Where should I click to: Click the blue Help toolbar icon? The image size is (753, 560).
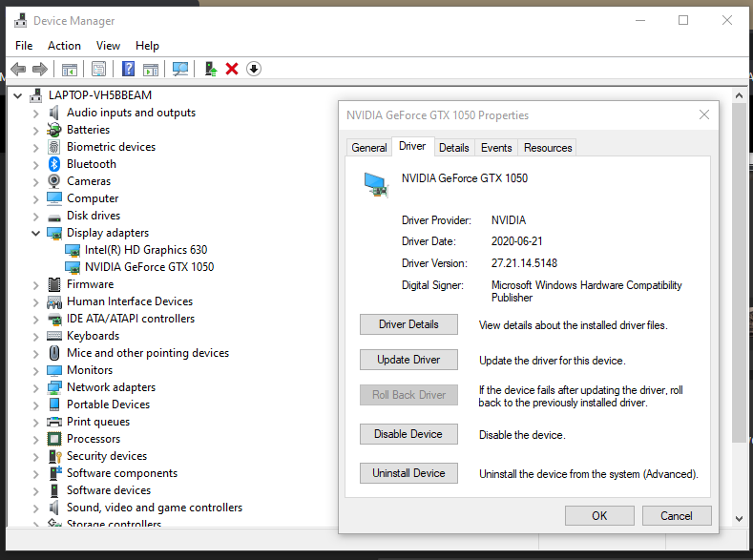pyautogui.click(x=128, y=69)
